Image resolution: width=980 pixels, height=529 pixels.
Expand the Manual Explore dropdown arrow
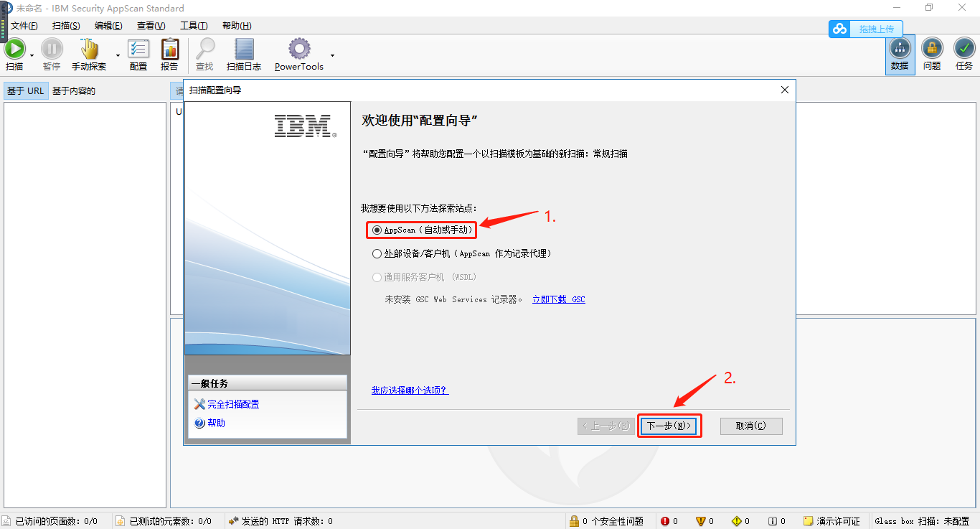pos(118,55)
